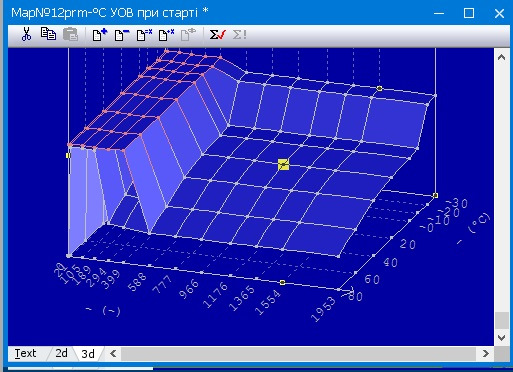Click the axis label 588
Viewport: 513px width, 372px height.
(137, 282)
